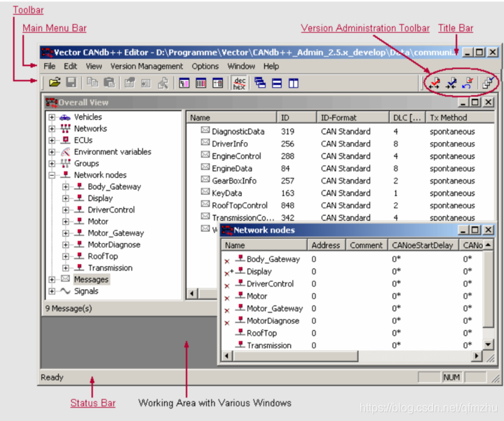Viewport: 504px width, 421px height.
Task: Expand the Environment variables tree node
Action: tap(52, 152)
